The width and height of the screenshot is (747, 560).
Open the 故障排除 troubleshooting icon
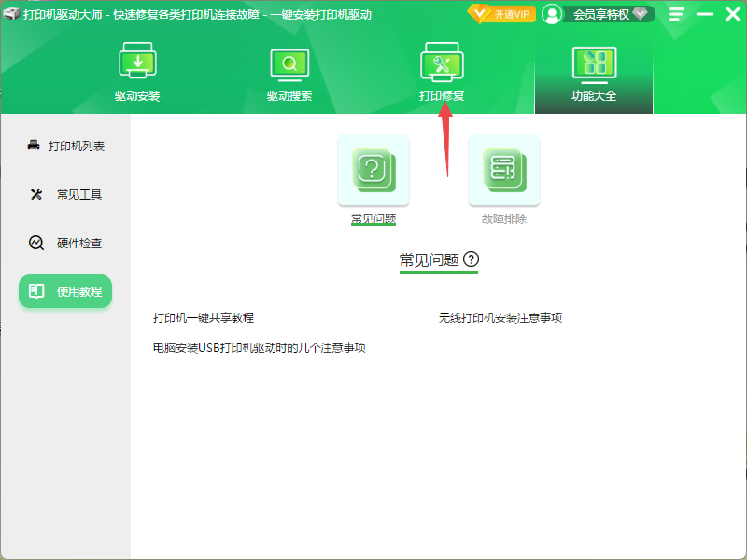point(504,171)
